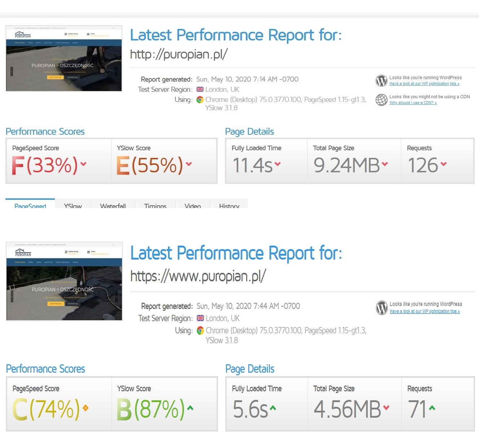
Task: Click the first puropian.pl site thumbnail
Action: (64, 59)
